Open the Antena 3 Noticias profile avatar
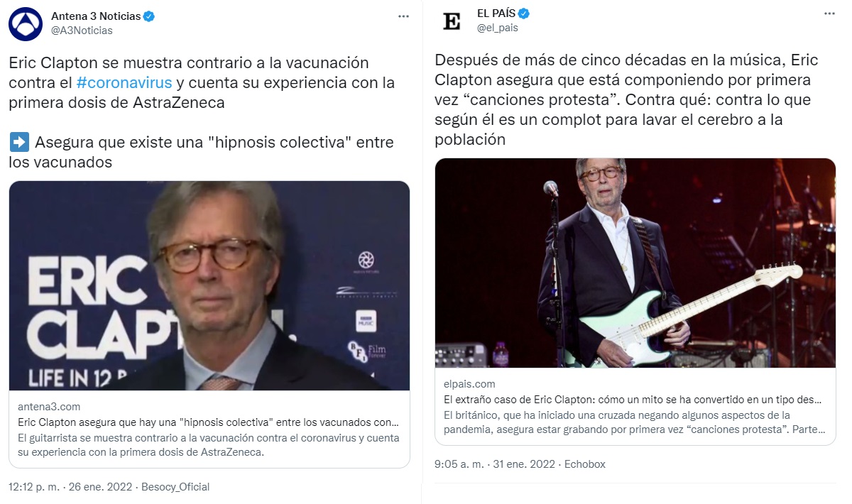The width and height of the screenshot is (852, 504). pos(26,23)
